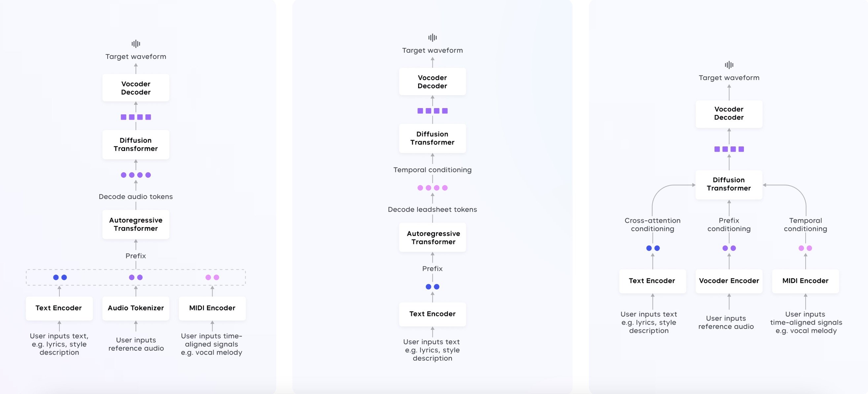868x394 pixels.
Task: Click the left diagram's MIDI Encoder box
Action: [212, 308]
